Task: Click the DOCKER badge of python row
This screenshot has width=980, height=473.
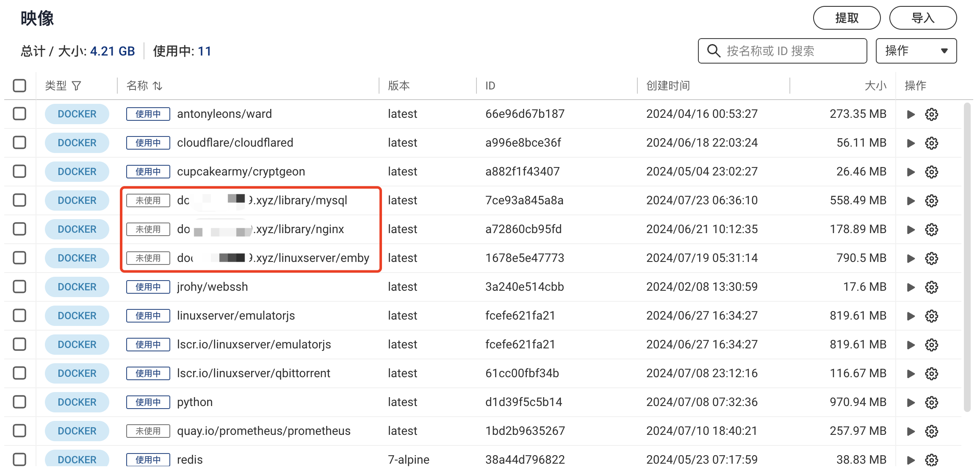Action: point(77,402)
